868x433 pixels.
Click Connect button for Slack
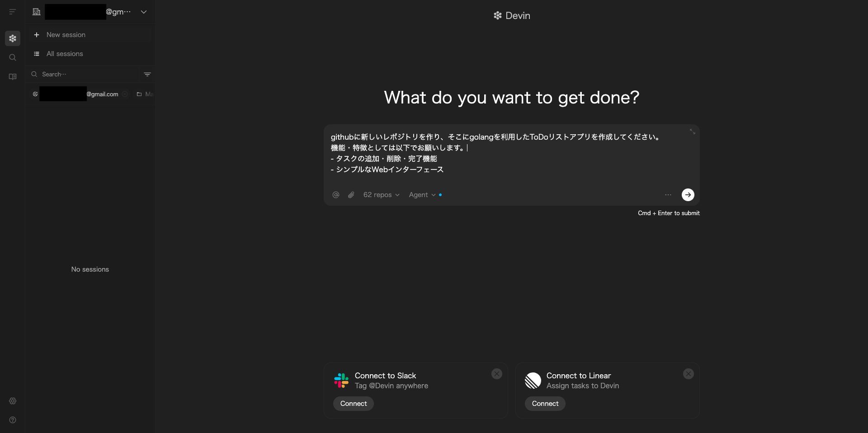click(354, 404)
